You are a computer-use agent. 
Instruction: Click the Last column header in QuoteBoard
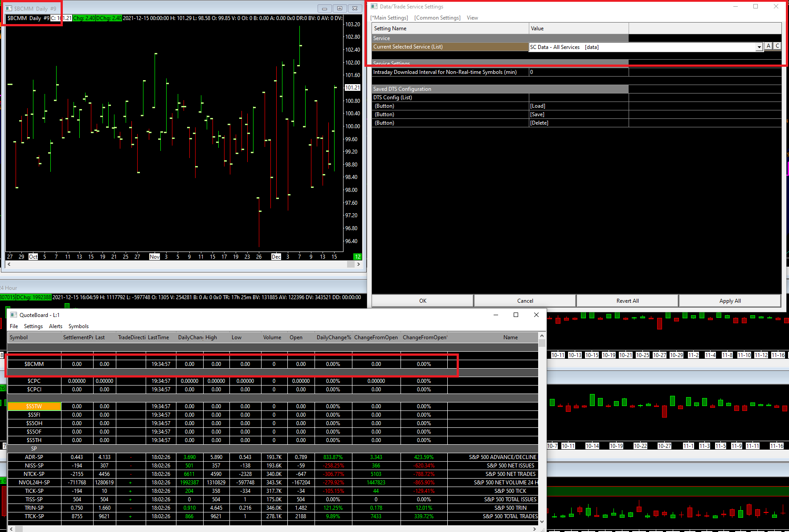pos(105,337)
